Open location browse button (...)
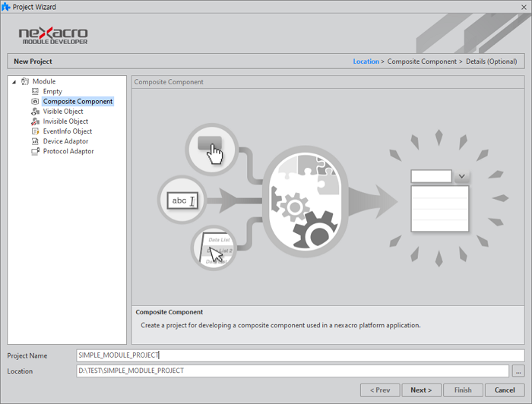The width and height of the screenshot is (532, 404). point(518,371)
